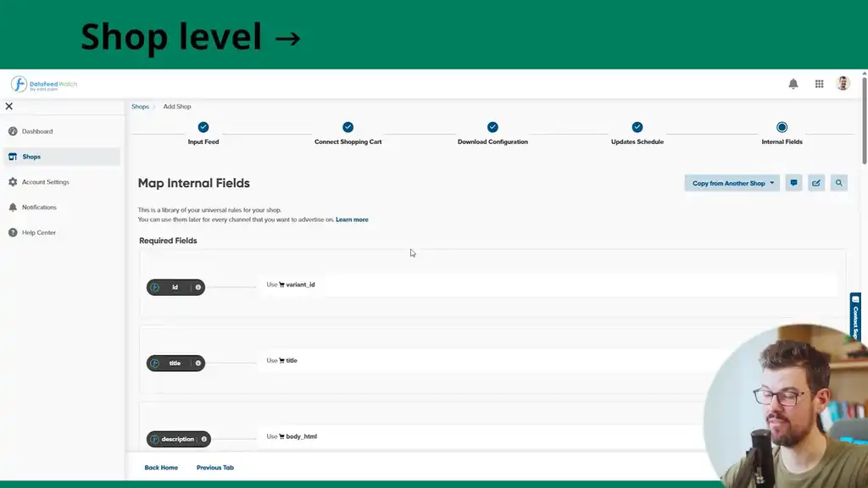Viewport: 868px width, 488px height.
Task: Click the Updates Schedule completed checkmark
Action: click(x=637, y=125)
